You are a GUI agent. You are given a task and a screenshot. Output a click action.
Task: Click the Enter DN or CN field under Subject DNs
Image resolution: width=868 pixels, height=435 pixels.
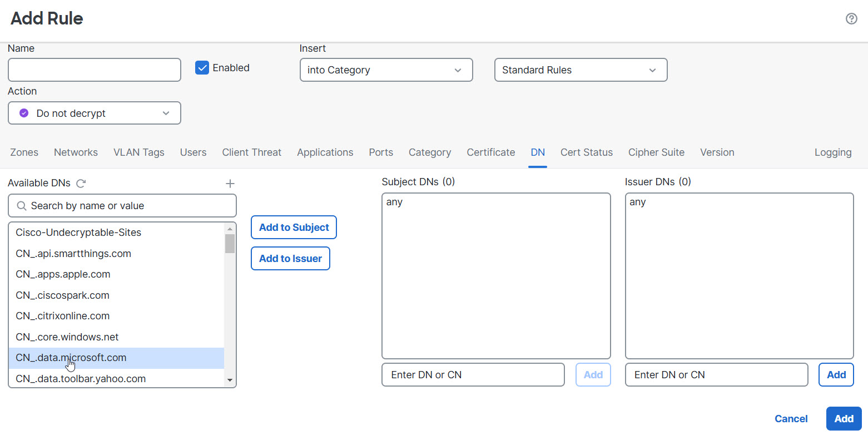tap(473, 374)
